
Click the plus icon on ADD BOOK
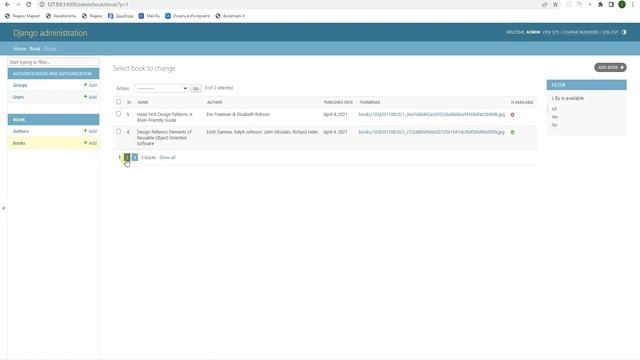pyautogui.click(x=622, y=67)
